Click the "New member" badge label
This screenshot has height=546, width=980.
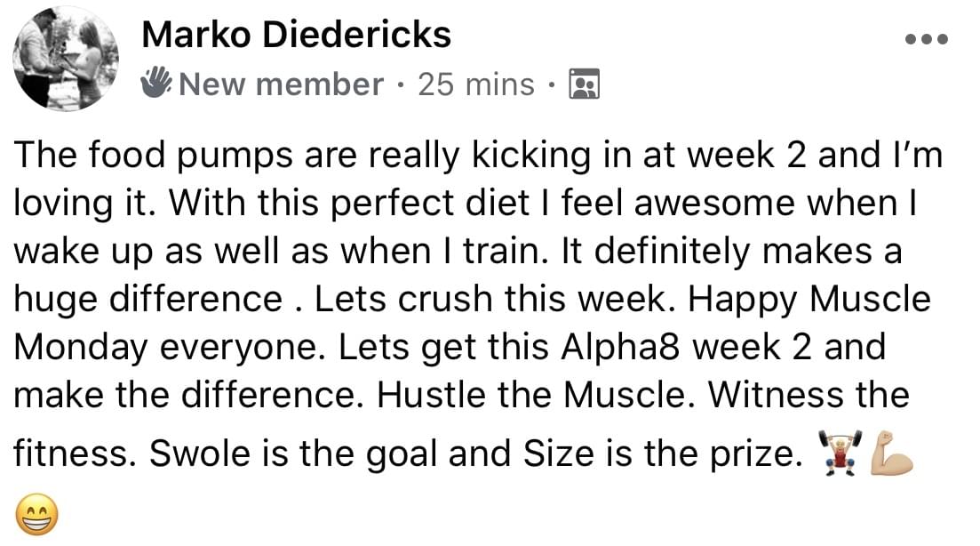(281, 84)
